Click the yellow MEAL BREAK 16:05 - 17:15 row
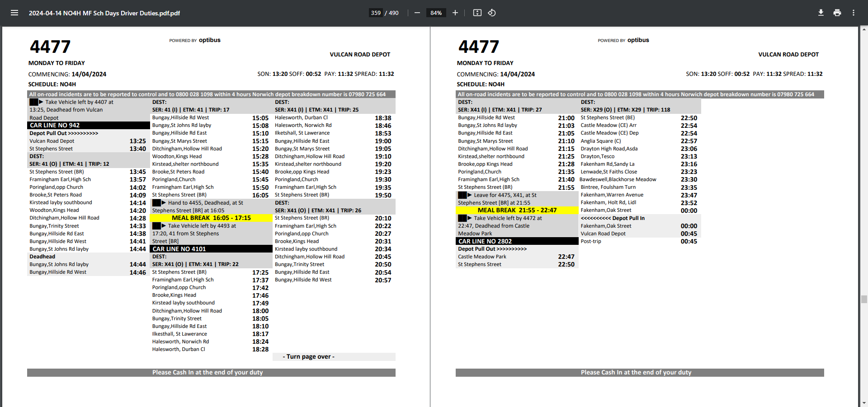This screenshot has width=868, height=407. [x=211, y=218]
